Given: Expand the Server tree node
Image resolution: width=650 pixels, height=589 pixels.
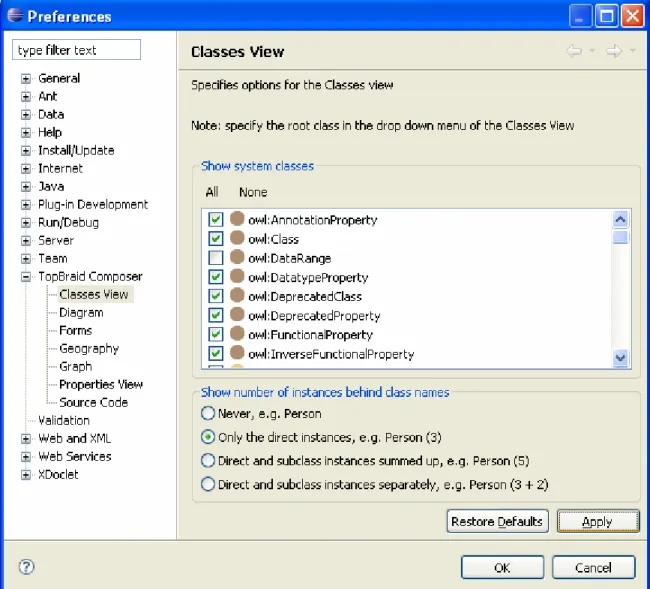Looking at the screenshot, I should pyautogui.click(x=26, y=241).
